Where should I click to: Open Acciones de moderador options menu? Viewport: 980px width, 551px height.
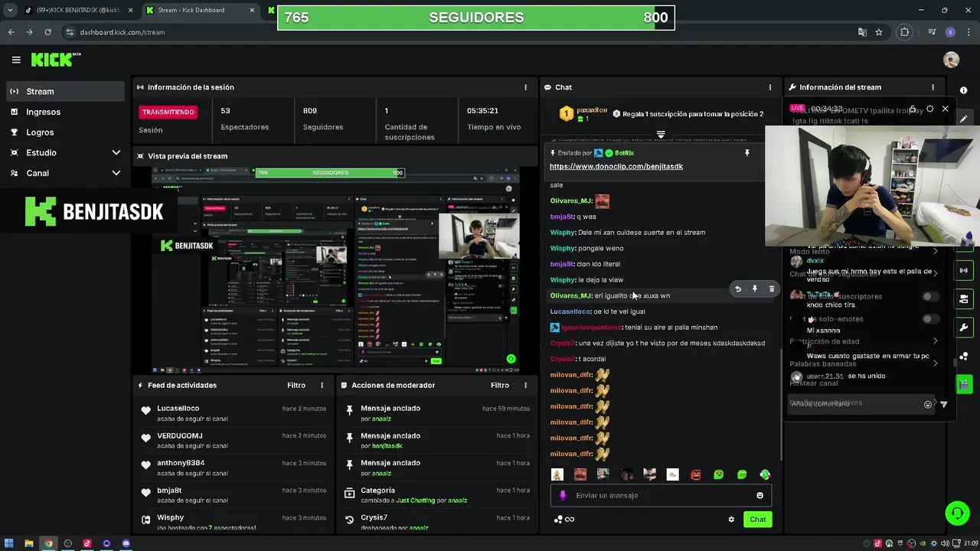tap(525, 385)
